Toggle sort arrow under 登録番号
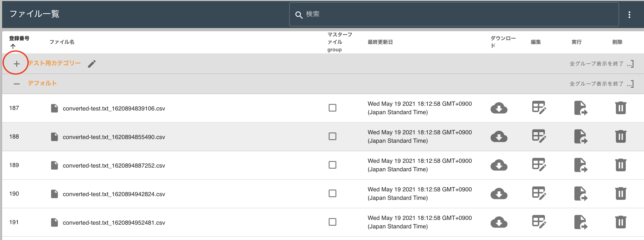Image resolution: width=644 pixels, height=240 pixels. pyautogui.click(x=13, y=46)
